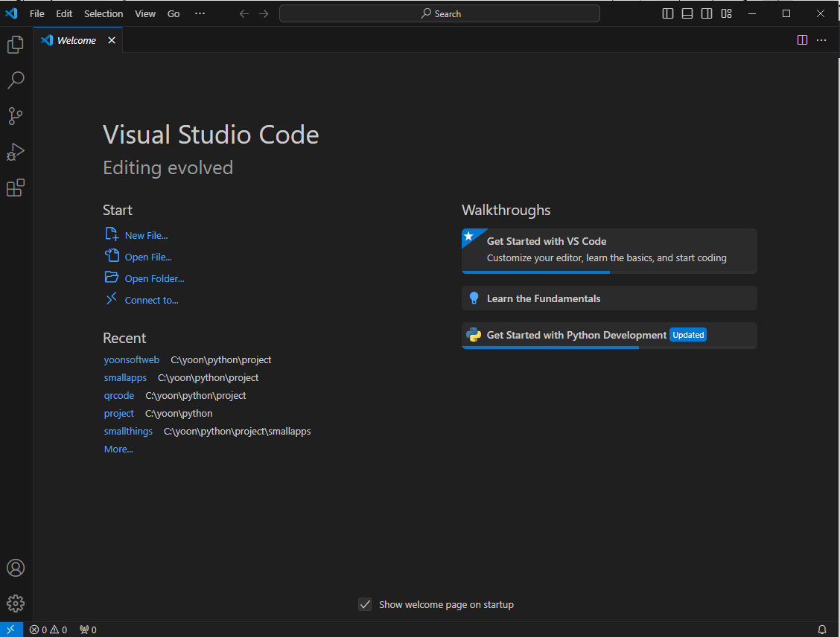Open the Extensions view
Viewport: 840px width, 637px height.
pyautogui.click(x=16, y=188)
